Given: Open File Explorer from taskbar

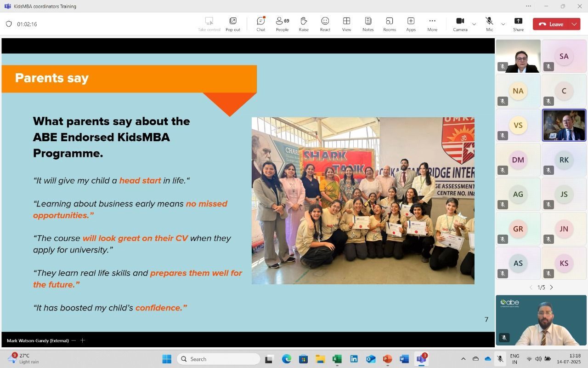Looking at the screenshot, I should click(320, 359).
